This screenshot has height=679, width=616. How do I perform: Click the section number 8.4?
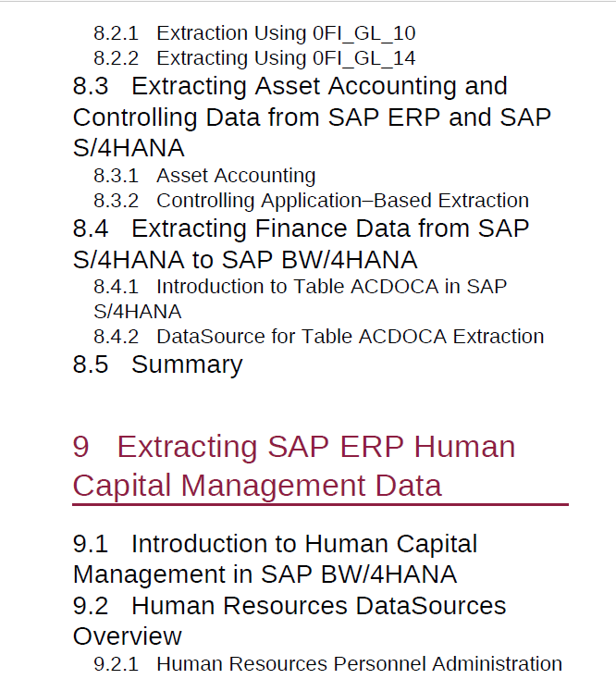91,228
